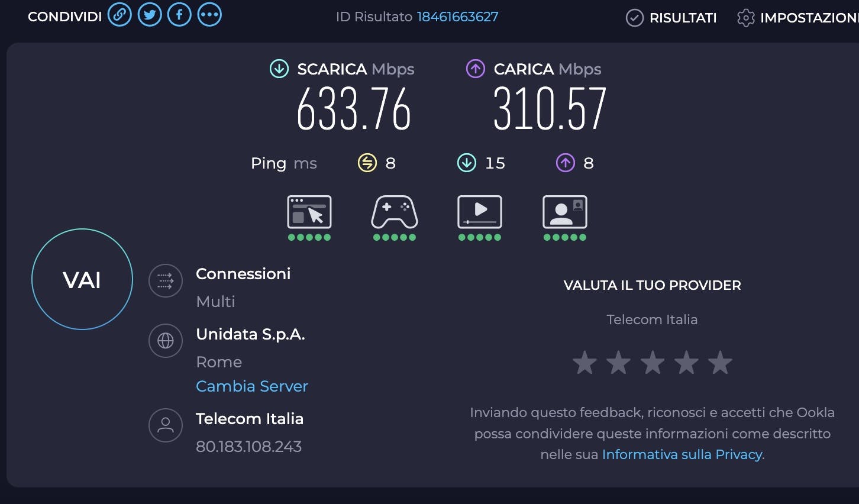The image size is (859, 504).
Task: Click the Telecom Italia user icon
Action: coord(166,425)
